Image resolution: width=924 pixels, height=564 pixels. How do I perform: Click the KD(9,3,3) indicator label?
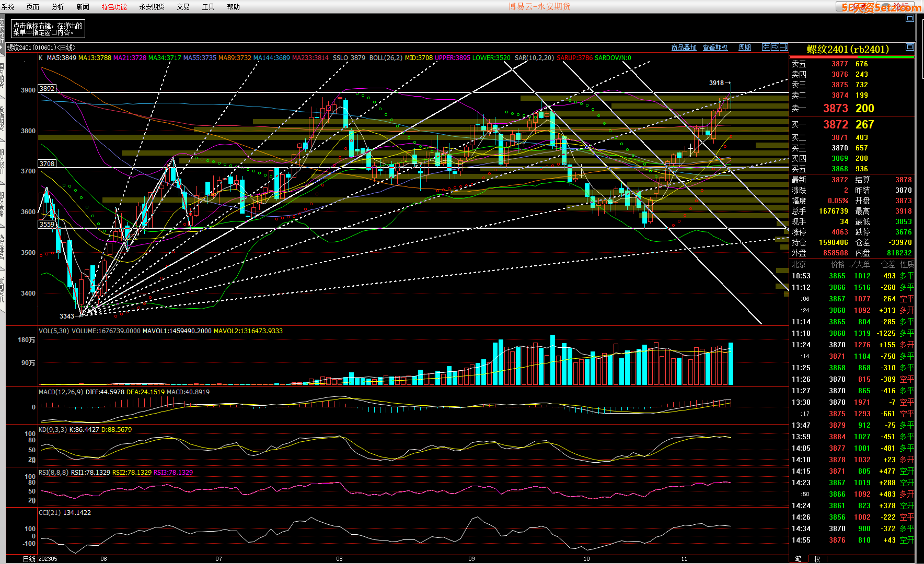[53, 430]
